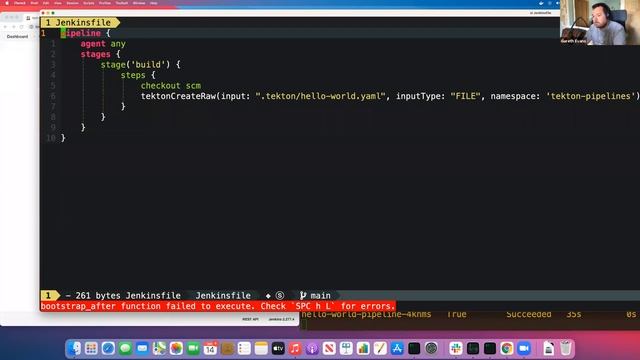Launch Google Chrome from the dock
This screenshot has height=360, width=640.
tap(507, 349)
